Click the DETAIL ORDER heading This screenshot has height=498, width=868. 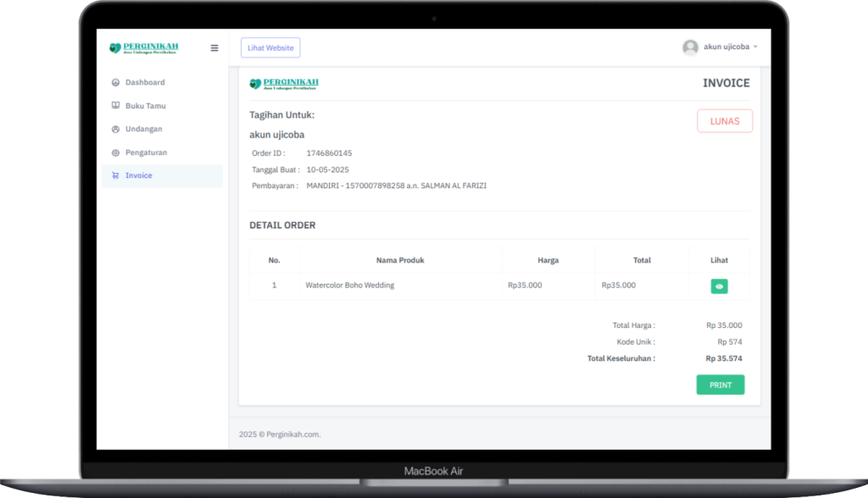[x=282, y=225]
